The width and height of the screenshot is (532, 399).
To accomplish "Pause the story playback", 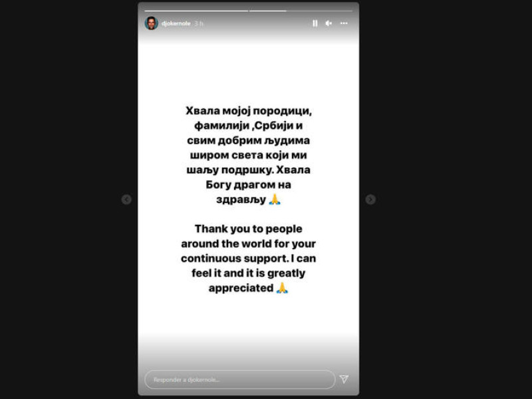I will point(315,23).
